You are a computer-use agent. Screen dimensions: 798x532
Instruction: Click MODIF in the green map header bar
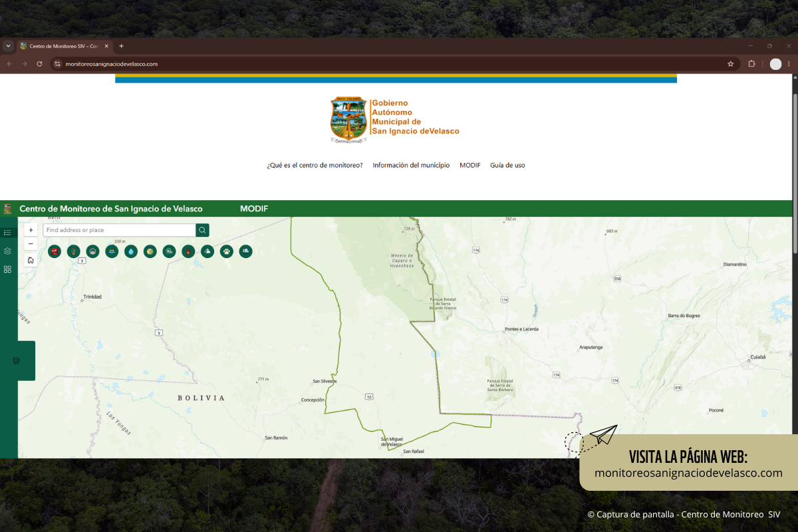[254, 209]
